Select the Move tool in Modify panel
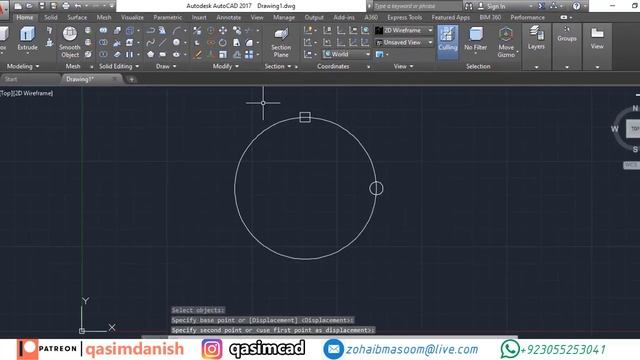The height and width of the screenshot is (360, 640). click(223, 31)
